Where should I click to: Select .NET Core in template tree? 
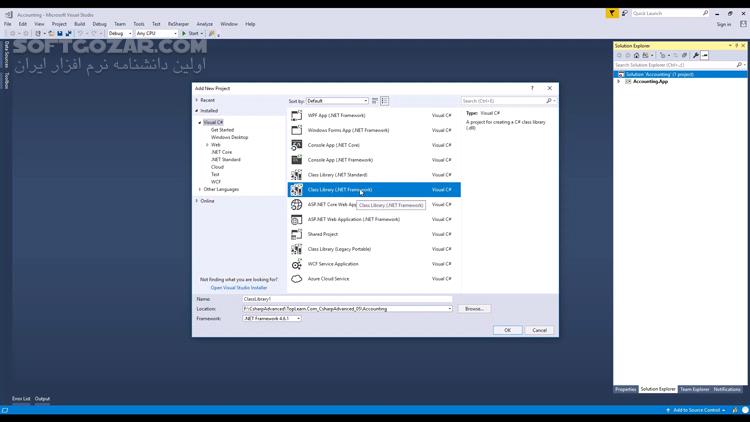point(221,152)
